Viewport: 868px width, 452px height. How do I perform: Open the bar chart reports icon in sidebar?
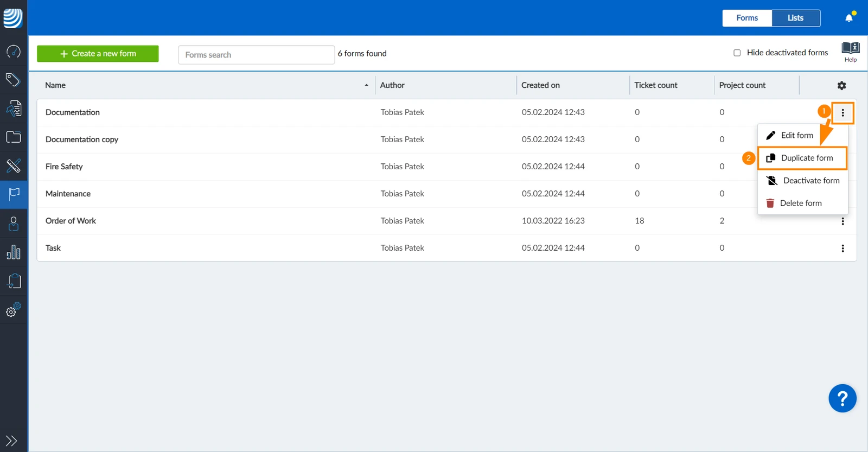14,252
